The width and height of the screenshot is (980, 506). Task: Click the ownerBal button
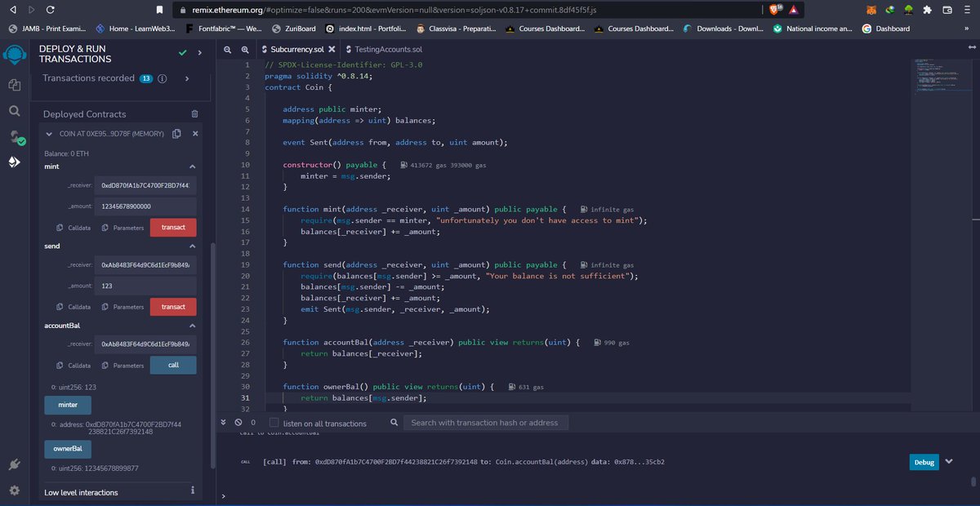[x=68, y=449]
